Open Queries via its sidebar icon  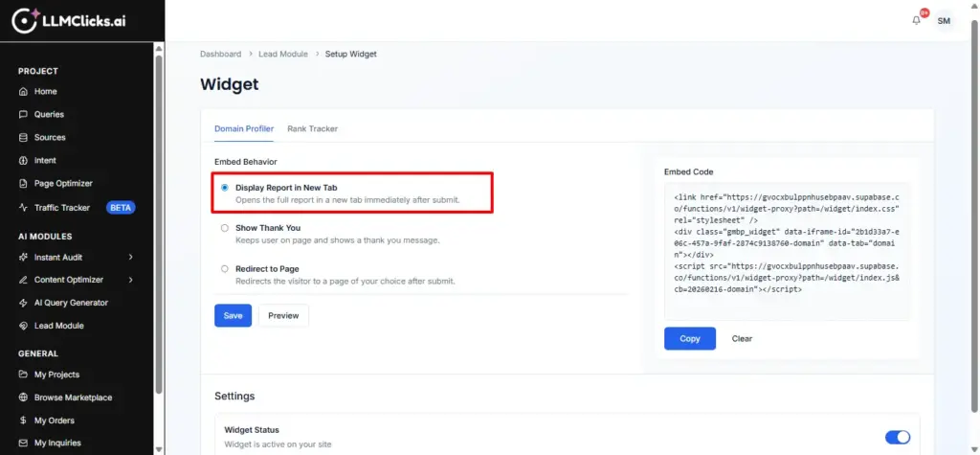(x=24, y=115)
